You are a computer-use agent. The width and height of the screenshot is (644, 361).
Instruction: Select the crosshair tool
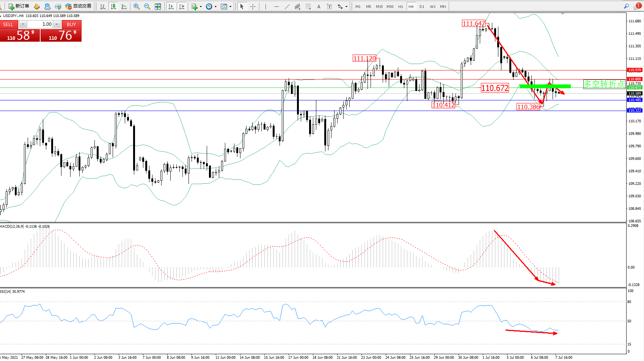coord(253,6)
